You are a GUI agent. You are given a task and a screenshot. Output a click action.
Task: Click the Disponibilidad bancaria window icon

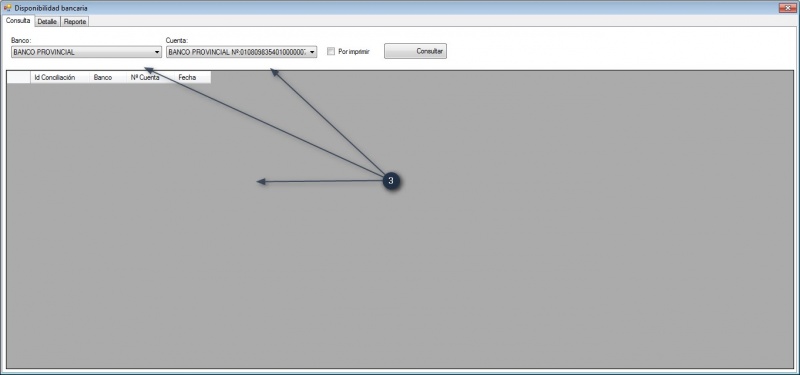(x=7, y=8)
